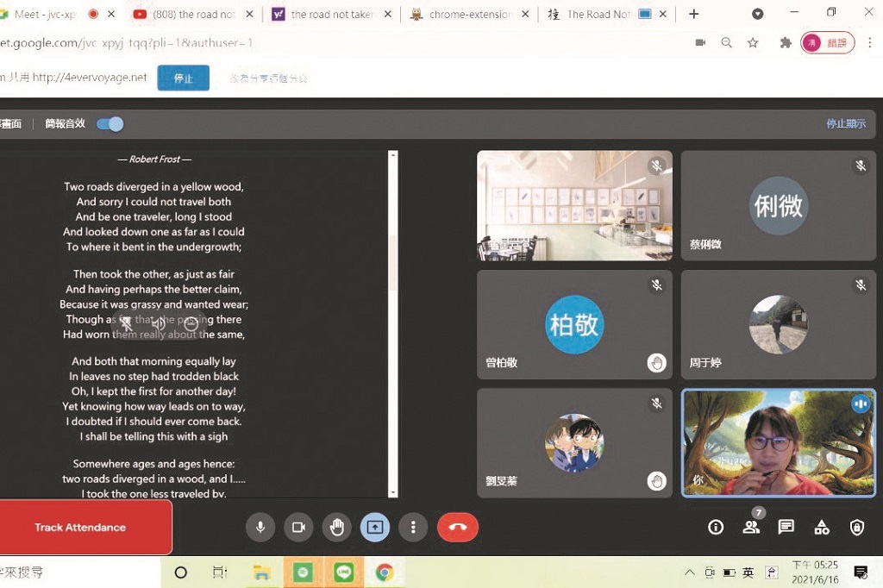Click the Meet URL in the address bar
Viewport: 883px width, 588px height.
pos(126,43)
